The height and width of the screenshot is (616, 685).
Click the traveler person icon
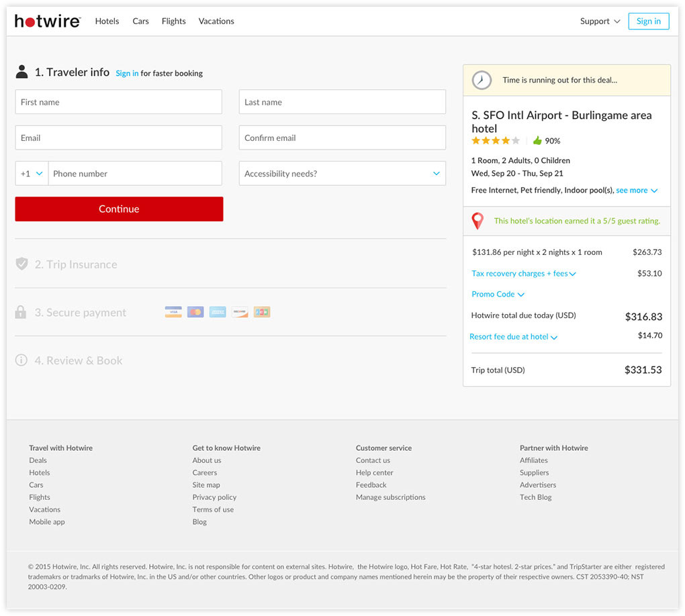pos(22,72)
